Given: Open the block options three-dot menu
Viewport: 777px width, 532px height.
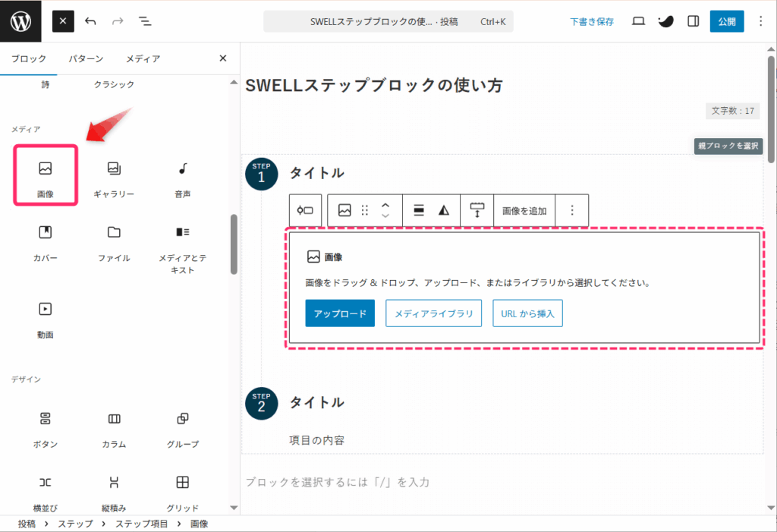Looking at the screenshot, I should [572, 211].
